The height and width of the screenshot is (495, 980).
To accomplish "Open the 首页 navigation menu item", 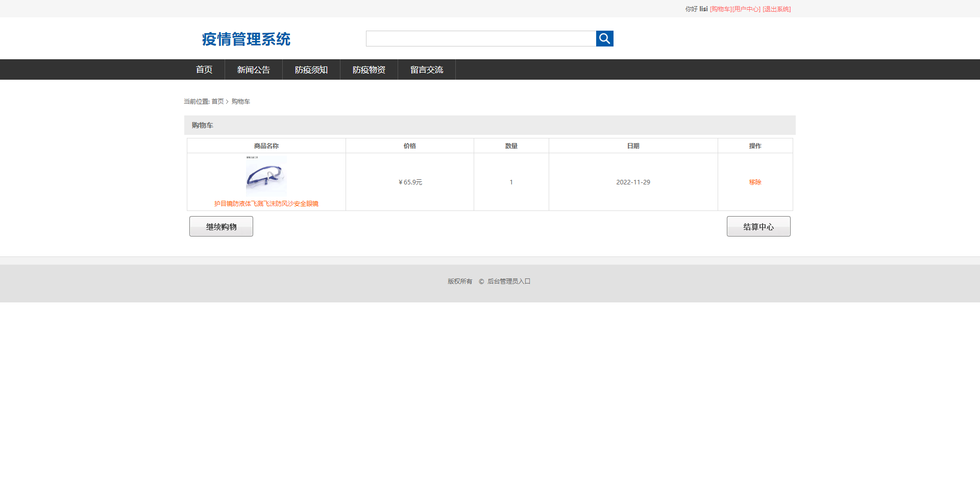I will (x=204, y=69).
